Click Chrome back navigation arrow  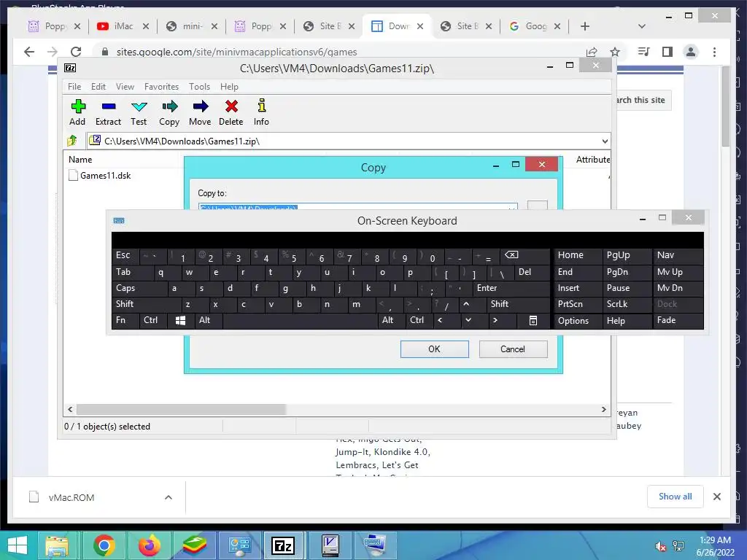(29, 52)
